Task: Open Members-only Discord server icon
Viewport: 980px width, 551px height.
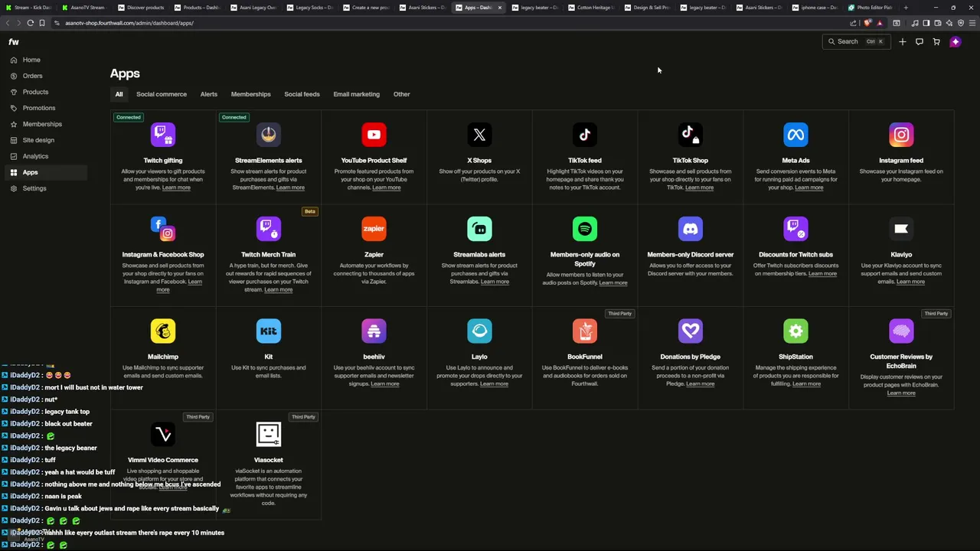Action: coord(690,229)
